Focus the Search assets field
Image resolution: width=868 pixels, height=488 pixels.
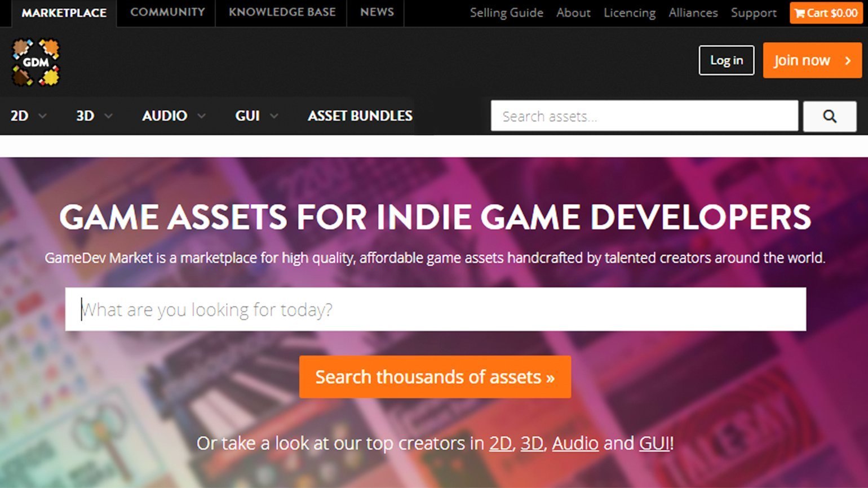(644, 116)
